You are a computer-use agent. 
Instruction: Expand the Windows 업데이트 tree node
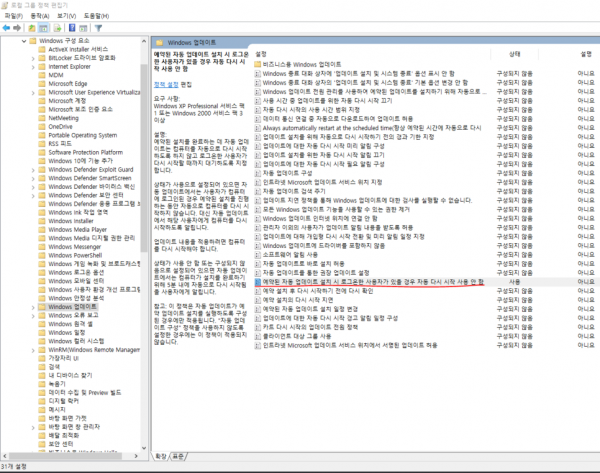point(33,307)
